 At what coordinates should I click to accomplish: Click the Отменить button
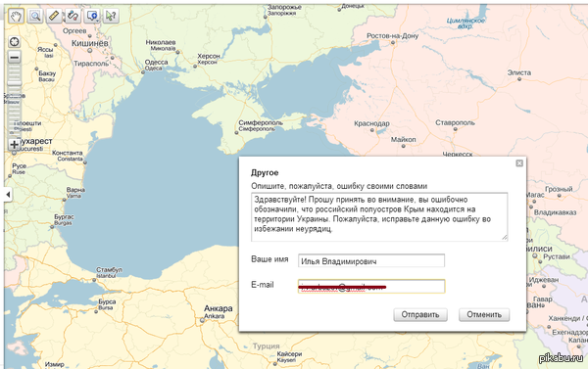(x=484, y=315)
